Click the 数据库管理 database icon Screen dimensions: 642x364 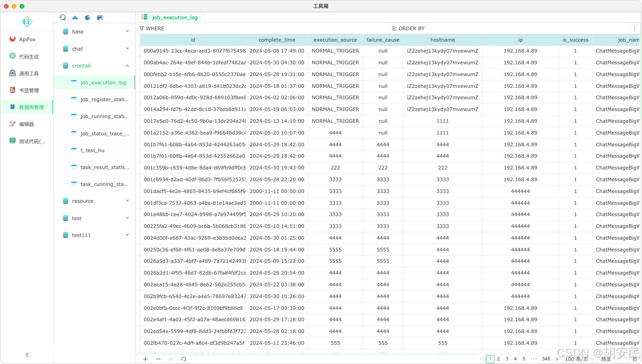coord(13,107)
